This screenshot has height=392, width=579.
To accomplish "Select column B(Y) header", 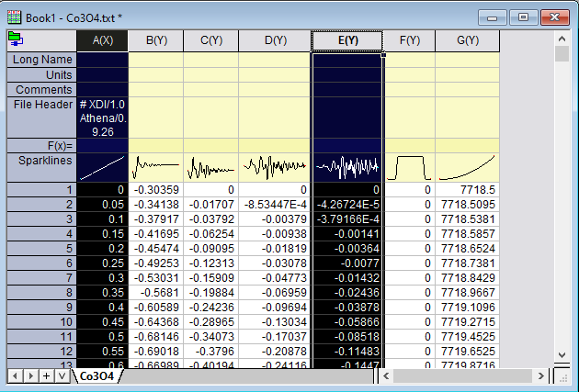I will (x=156, y=40).
